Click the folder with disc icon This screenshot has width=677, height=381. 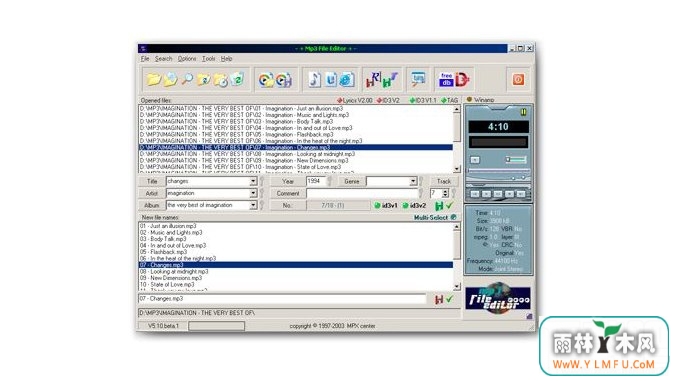(170, 79)
